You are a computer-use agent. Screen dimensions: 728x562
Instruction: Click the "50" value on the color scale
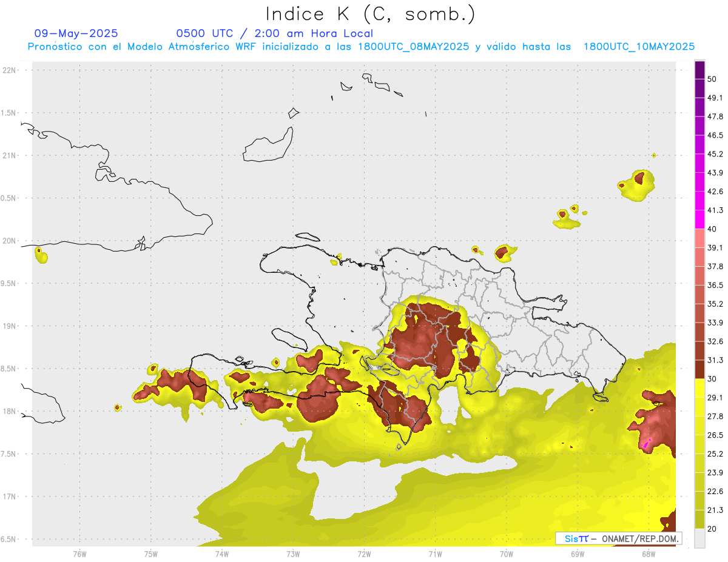(712, 79)
